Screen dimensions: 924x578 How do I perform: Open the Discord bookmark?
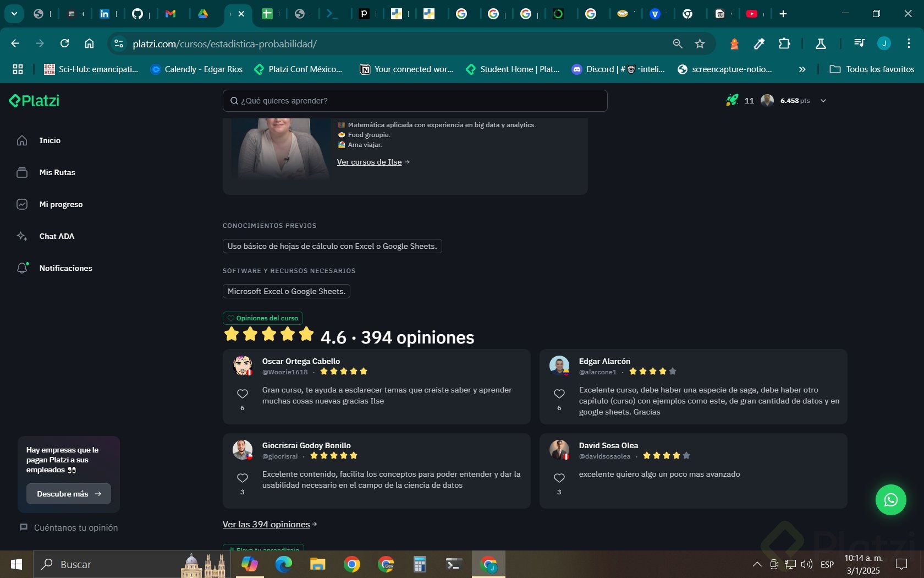(x=618, y=69)
